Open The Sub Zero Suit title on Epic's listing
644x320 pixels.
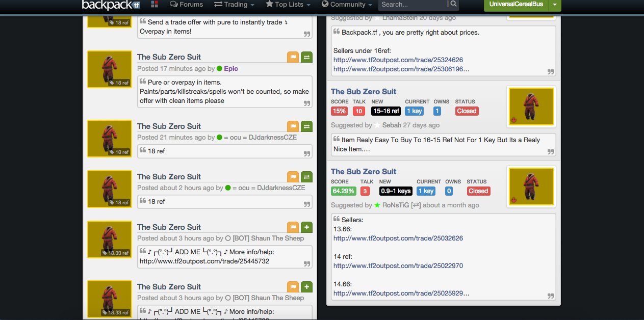pos(169,57)
